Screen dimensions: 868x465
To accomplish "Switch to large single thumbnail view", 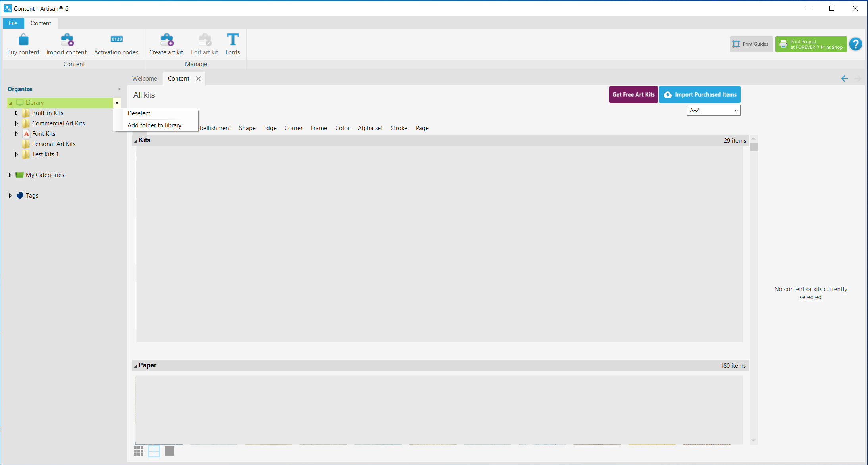I will pyautogui.click(x=170, y=451).
